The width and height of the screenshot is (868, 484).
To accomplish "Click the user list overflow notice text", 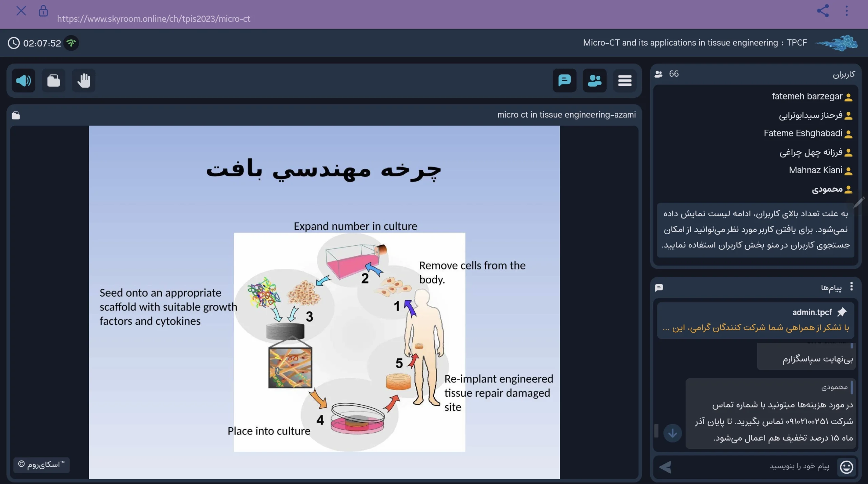I will [x=755, y=230].
